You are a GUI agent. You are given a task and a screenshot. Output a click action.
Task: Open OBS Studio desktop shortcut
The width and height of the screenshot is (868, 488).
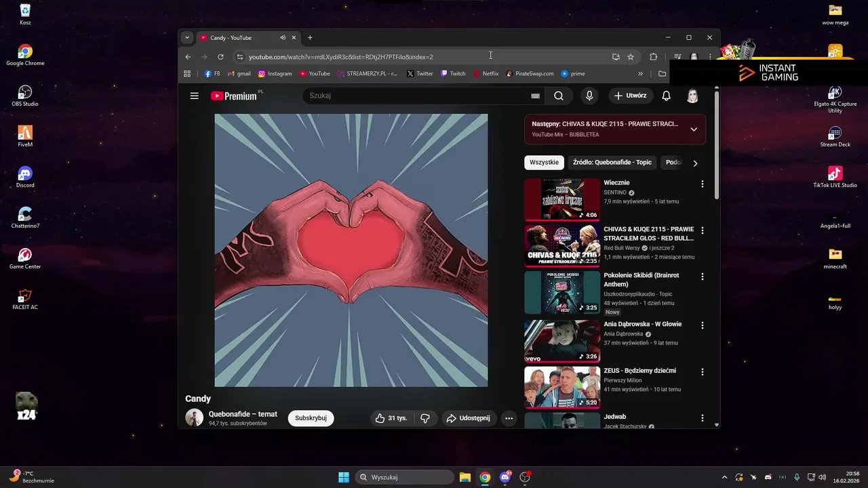[x=25, y=96]
